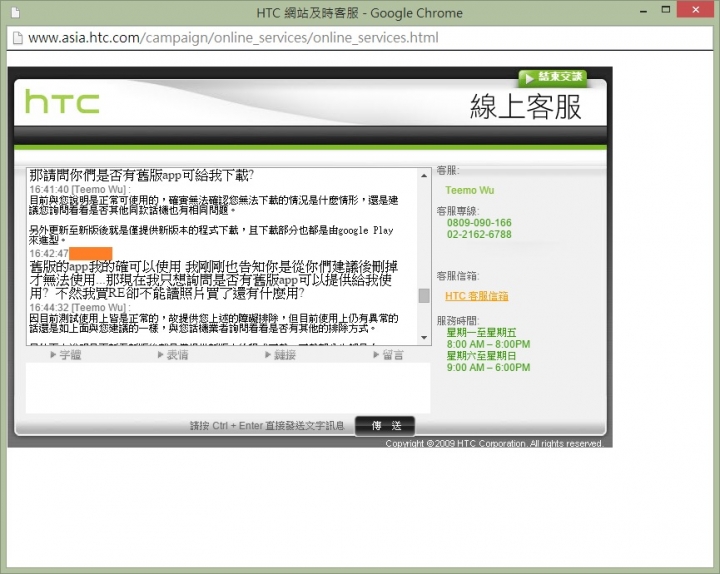The width and height of the screenshot is (720, 574).
Task: Click the 線上客服 heading
Action: [x=526, y=107]
